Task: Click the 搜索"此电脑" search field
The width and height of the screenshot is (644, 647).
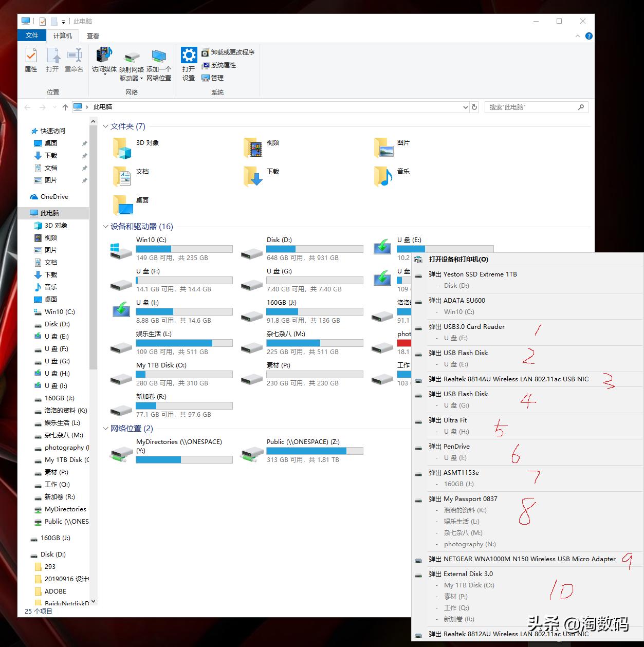Action: [x=536, y=107]
